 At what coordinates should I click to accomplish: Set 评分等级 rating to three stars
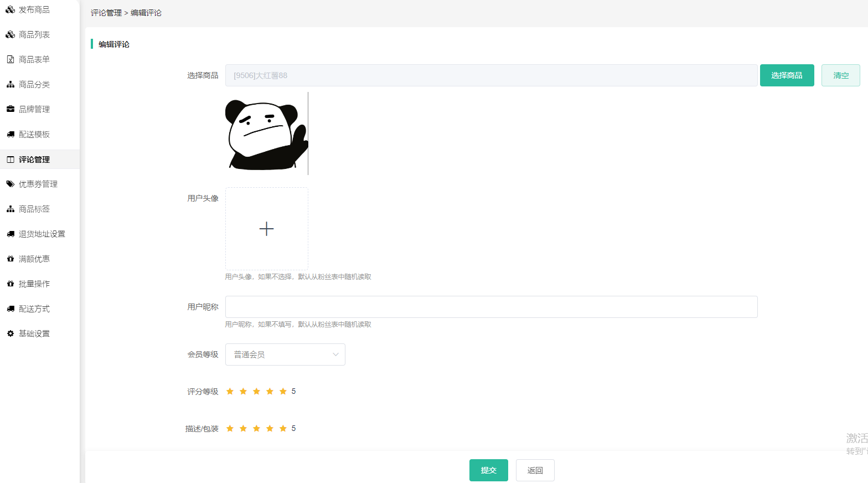(256, 392)
